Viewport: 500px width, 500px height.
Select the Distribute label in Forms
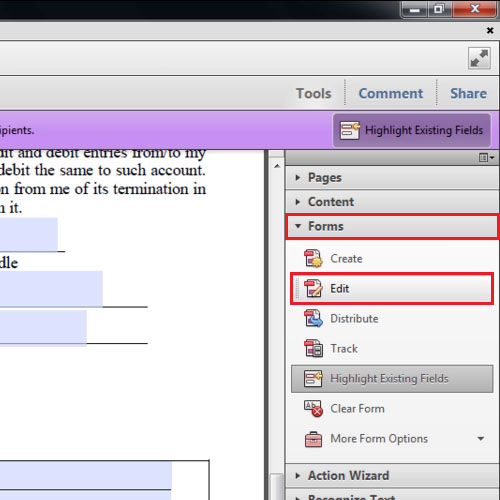pos(354,319)
